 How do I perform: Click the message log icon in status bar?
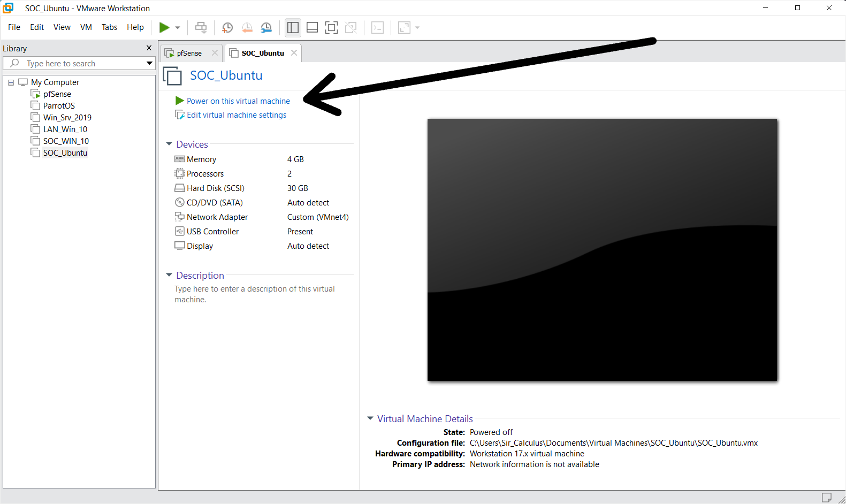[827, 497]
